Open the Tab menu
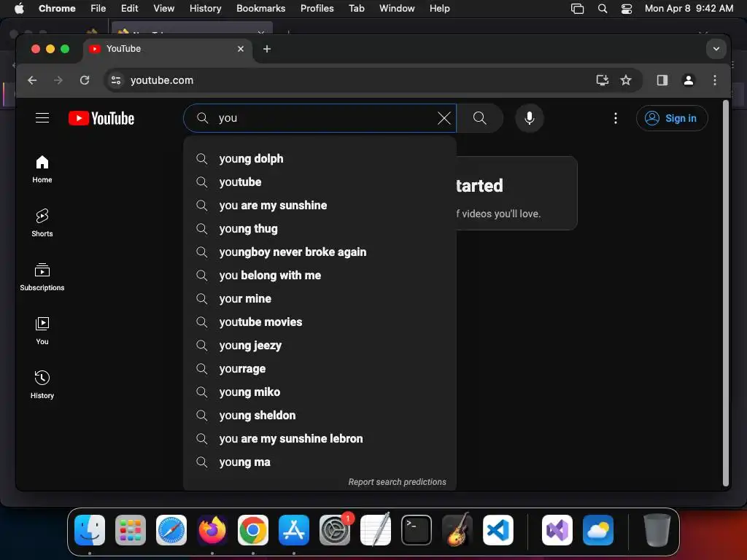The width and height of the screenshot is (747, 560). 356,8
